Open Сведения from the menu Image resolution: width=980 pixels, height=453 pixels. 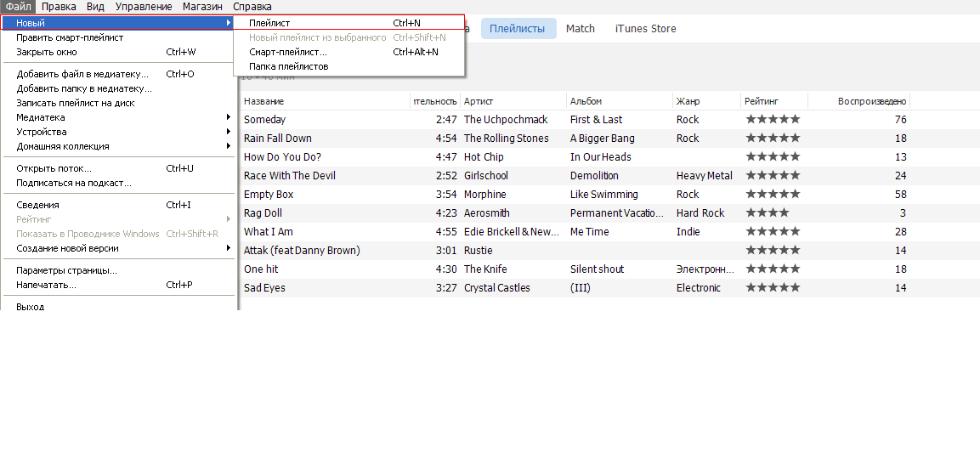[118, 204]
